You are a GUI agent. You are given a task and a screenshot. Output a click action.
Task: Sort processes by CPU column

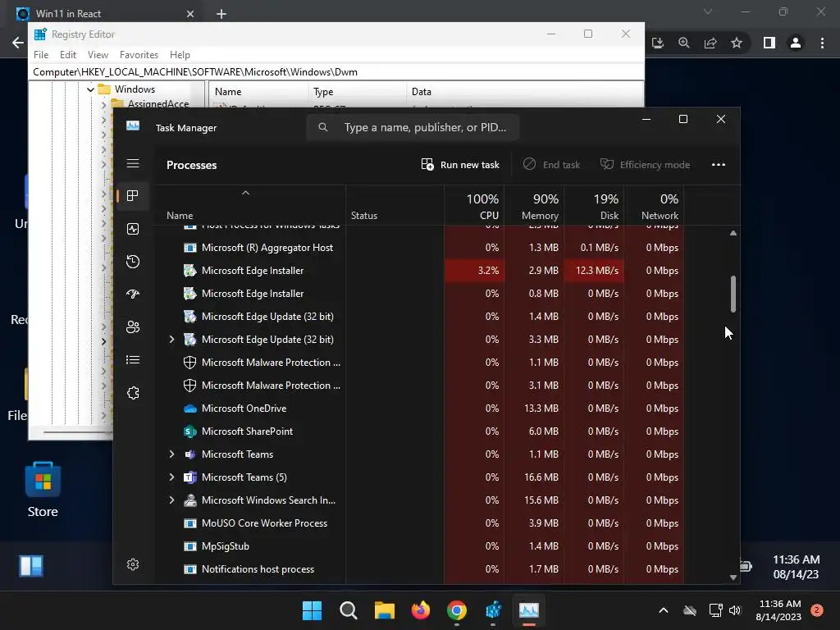(475, 206)
